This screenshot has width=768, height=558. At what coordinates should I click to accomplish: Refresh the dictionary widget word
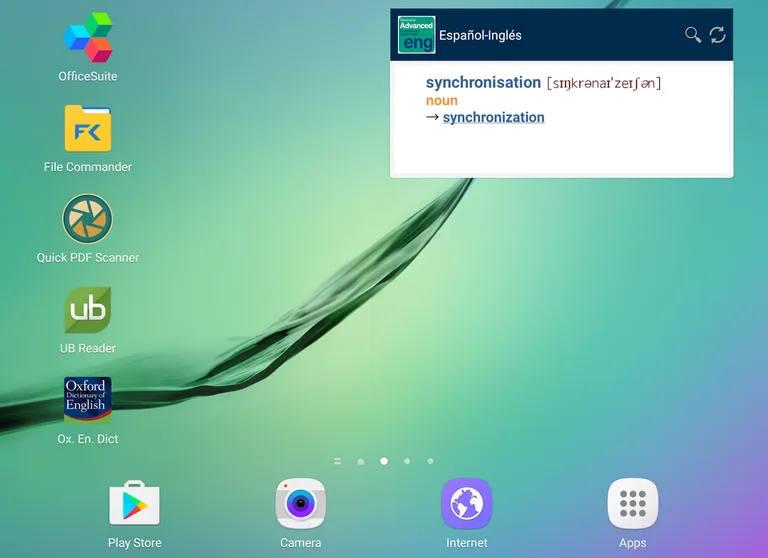pos(717,35)
